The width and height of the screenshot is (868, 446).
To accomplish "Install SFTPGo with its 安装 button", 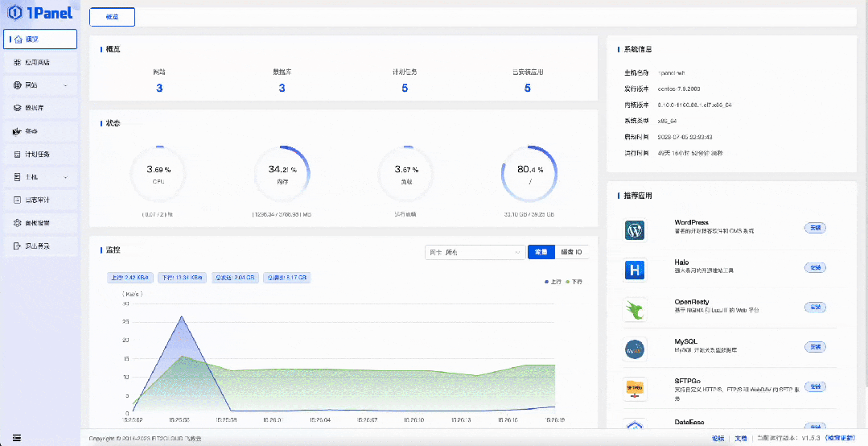I will click(x=815, y=386).
